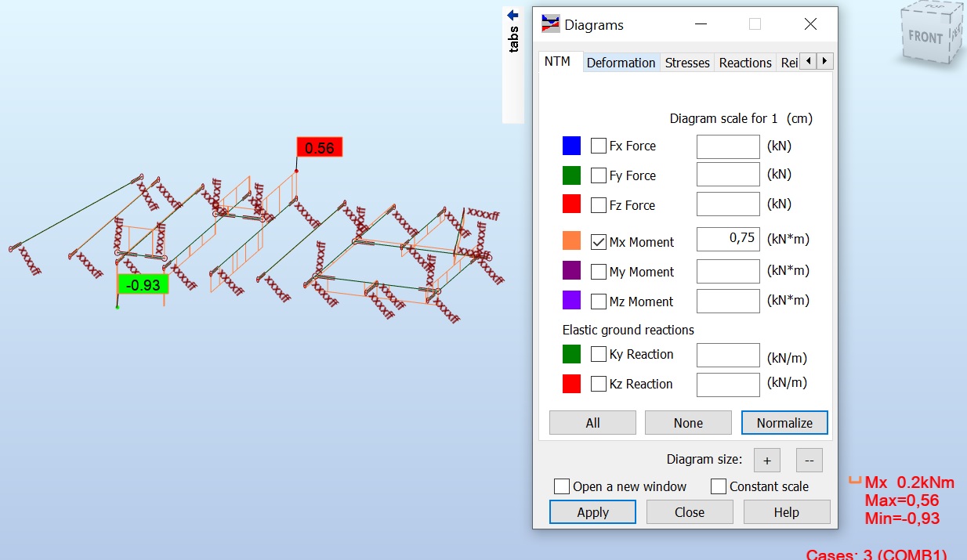The height and width of the screenshot is (560, 967).
Task: Enable the Open a new window option
Action: point(561,486)
